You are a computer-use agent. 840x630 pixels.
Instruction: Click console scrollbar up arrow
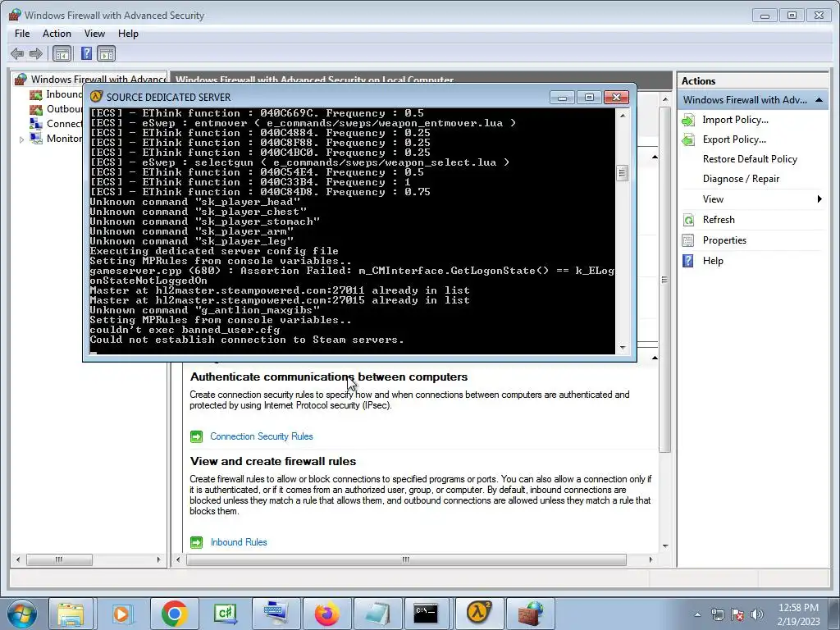[x=623, y=115]
